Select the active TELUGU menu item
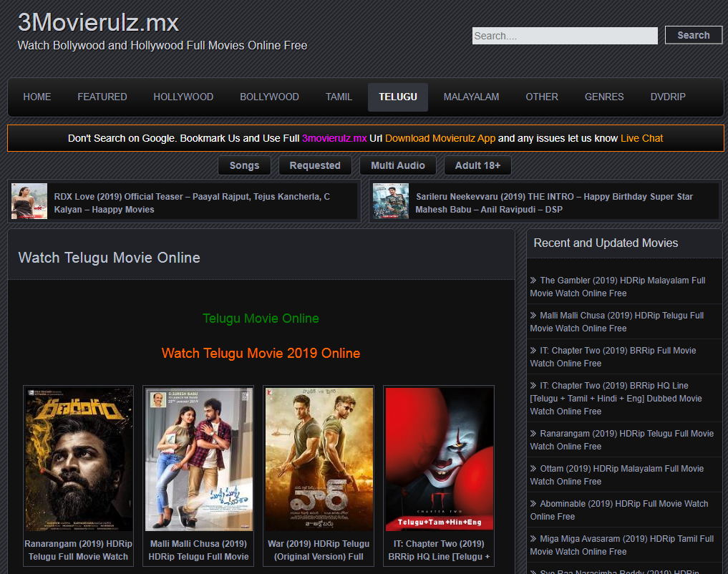 tap(398, 97)
